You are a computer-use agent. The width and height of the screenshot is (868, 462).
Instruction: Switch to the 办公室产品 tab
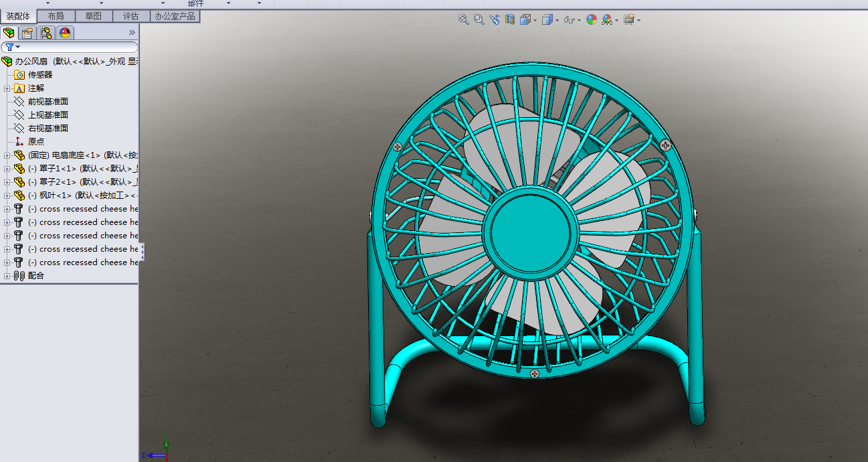click(175, 16)
